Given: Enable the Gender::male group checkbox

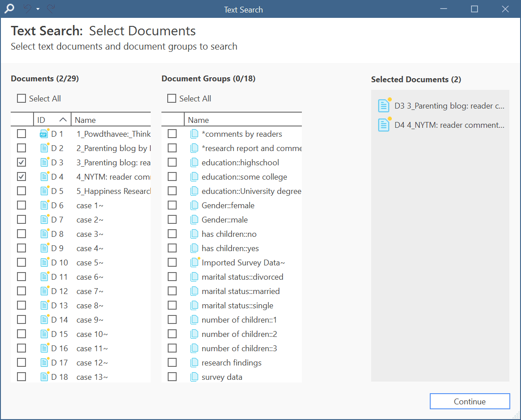Looking at the screenshot, I should (x=172, y=219).
